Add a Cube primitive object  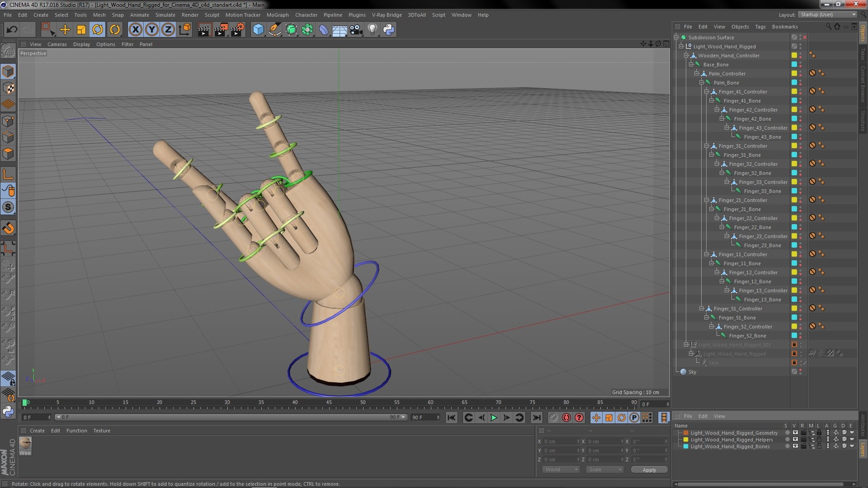[258, 30]
